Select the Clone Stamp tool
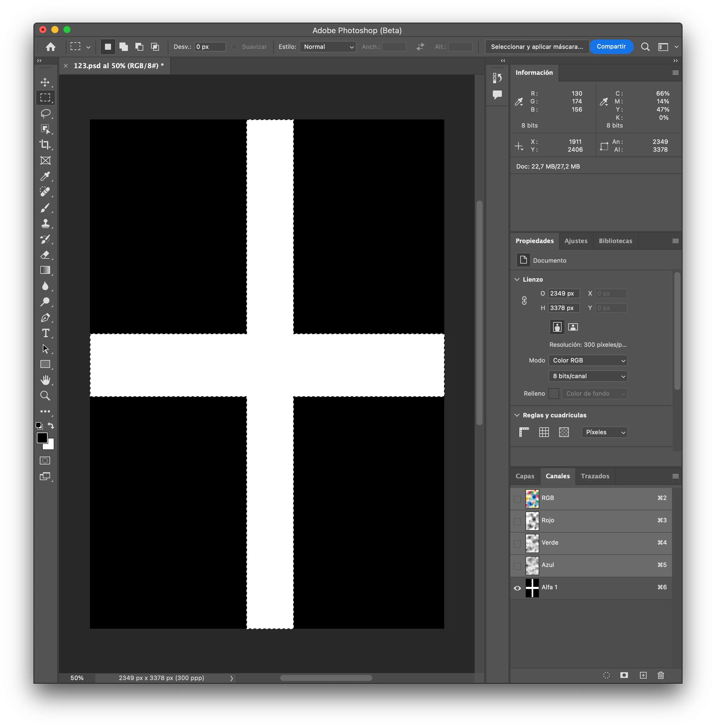Screen dimensions: 716x728 click(x=46, y=223)
